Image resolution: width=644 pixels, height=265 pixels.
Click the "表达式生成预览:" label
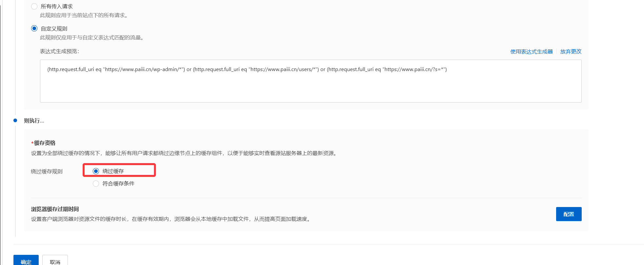59,51
